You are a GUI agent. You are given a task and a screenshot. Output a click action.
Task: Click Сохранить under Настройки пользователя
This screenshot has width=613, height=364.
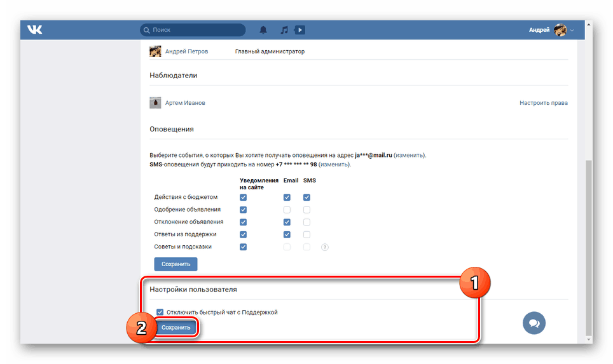pos(176,327)
